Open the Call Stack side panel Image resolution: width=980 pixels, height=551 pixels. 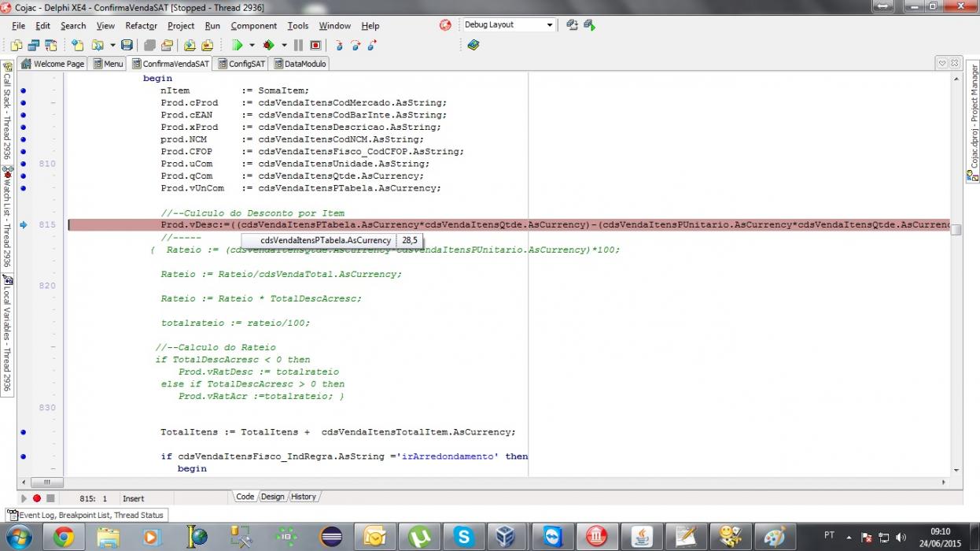pos(7,112)
